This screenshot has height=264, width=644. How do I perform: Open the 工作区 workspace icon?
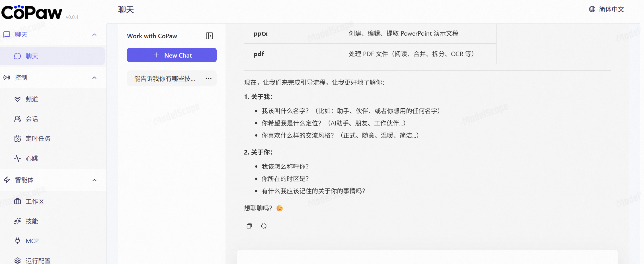pyautogui.click(x=18, y=201)
